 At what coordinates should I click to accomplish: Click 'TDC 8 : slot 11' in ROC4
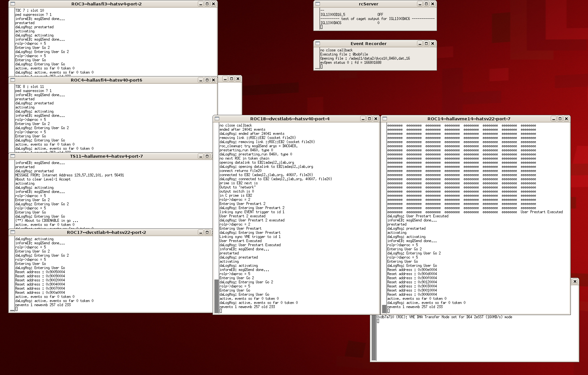[x=30, y=87]
